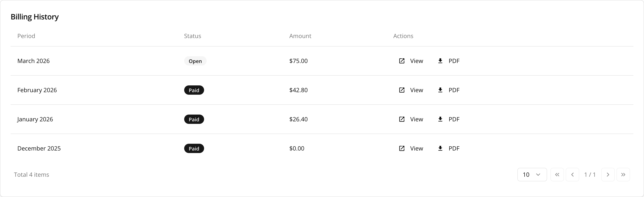Image resolution: width=644 pixels, height=197 pixels.
Task: Click the PDF download icon for December 2025
Action: point(440,148)
